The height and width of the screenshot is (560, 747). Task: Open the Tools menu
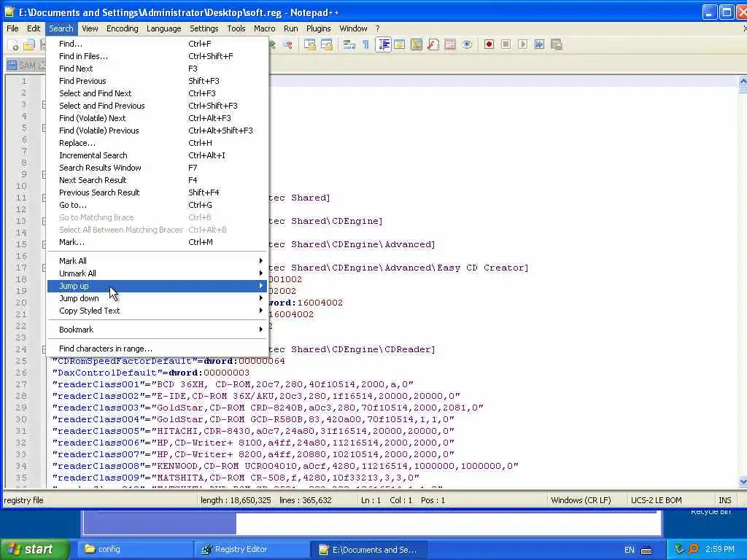236,28
